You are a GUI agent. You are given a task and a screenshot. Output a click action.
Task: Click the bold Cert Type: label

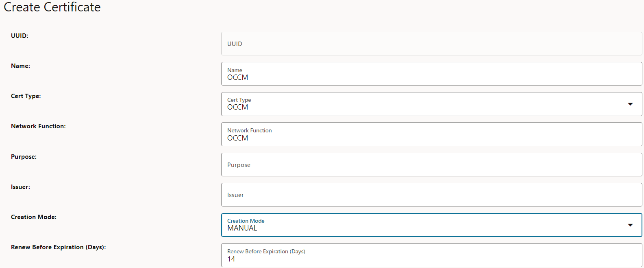tap(26, 96)
